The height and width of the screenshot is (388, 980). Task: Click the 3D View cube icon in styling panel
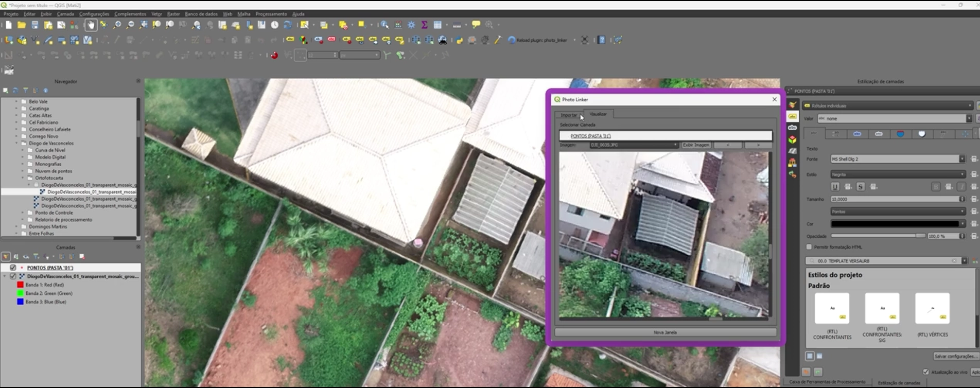click(x=792, y=139)
